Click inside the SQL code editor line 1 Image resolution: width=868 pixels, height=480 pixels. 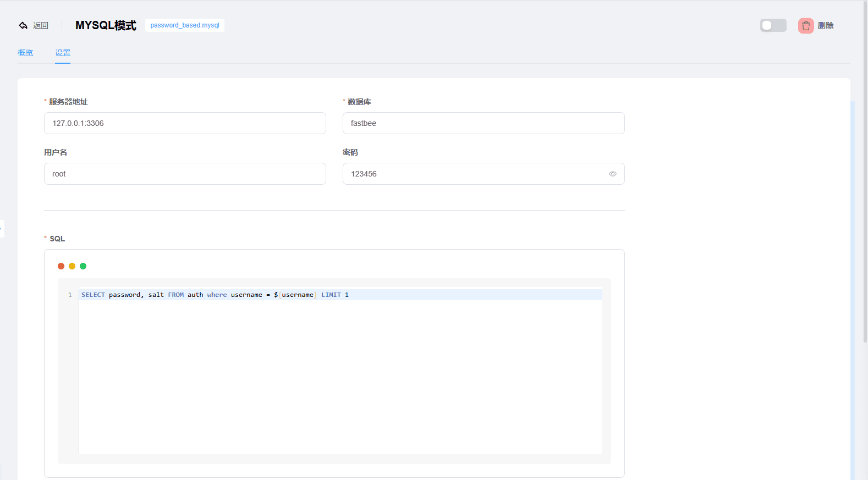coord(340,295)
